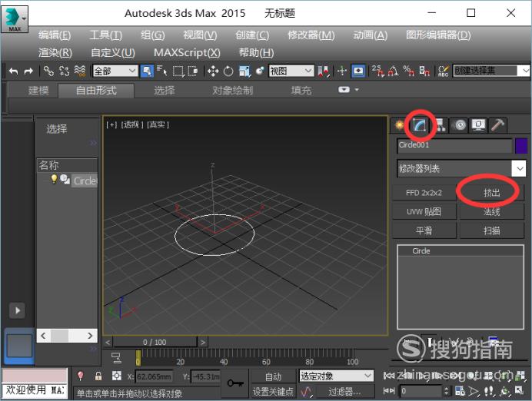Apply the 扫描 sweep modifier button
The width and height of the screenshot is (532, 401).
tap(491, 230)
